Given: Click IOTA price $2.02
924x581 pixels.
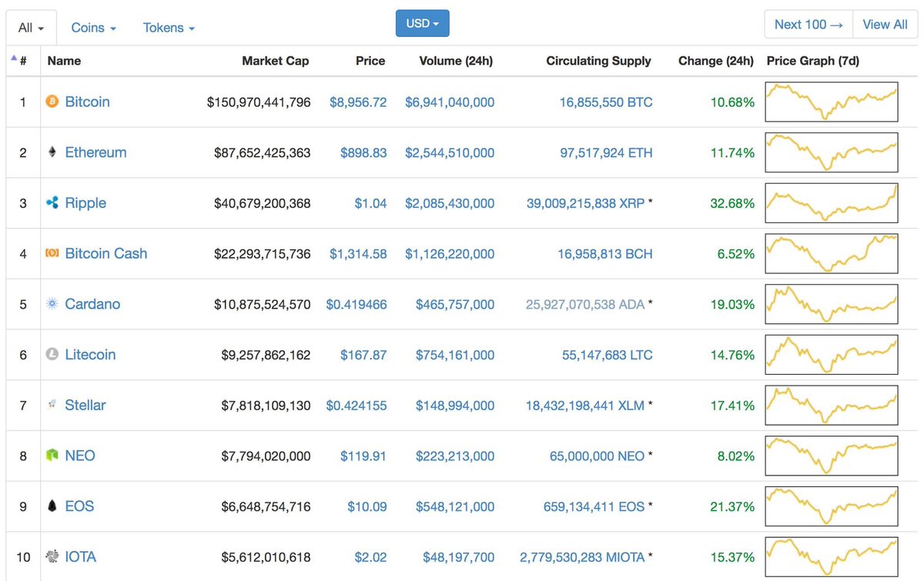Looking at the screenshot, I should point(371,556).
